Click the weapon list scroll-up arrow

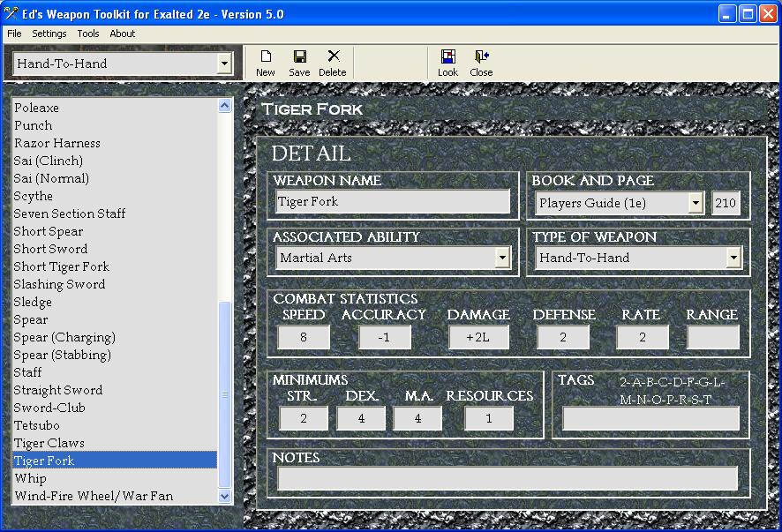224,105
